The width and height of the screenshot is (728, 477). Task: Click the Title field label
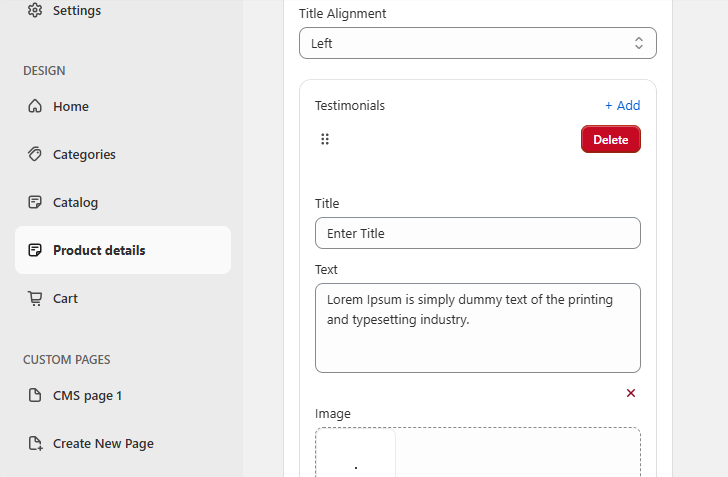point(327,203)
